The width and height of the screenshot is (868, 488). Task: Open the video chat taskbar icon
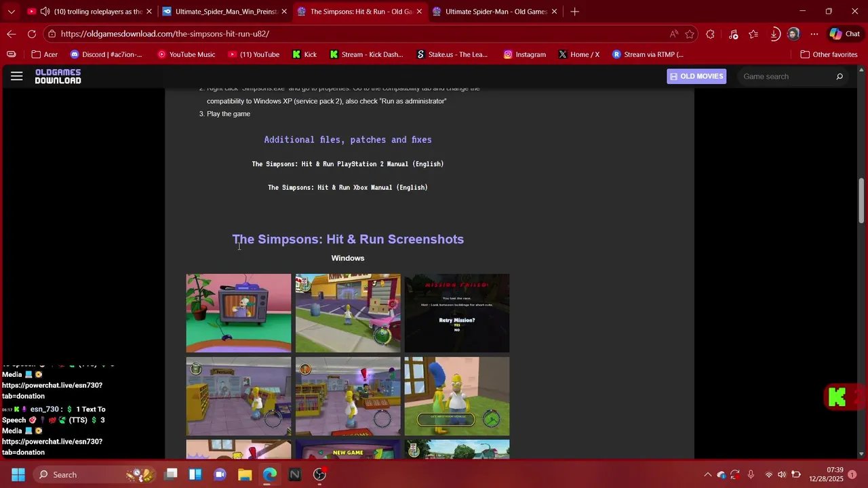[x=220, y=474]
